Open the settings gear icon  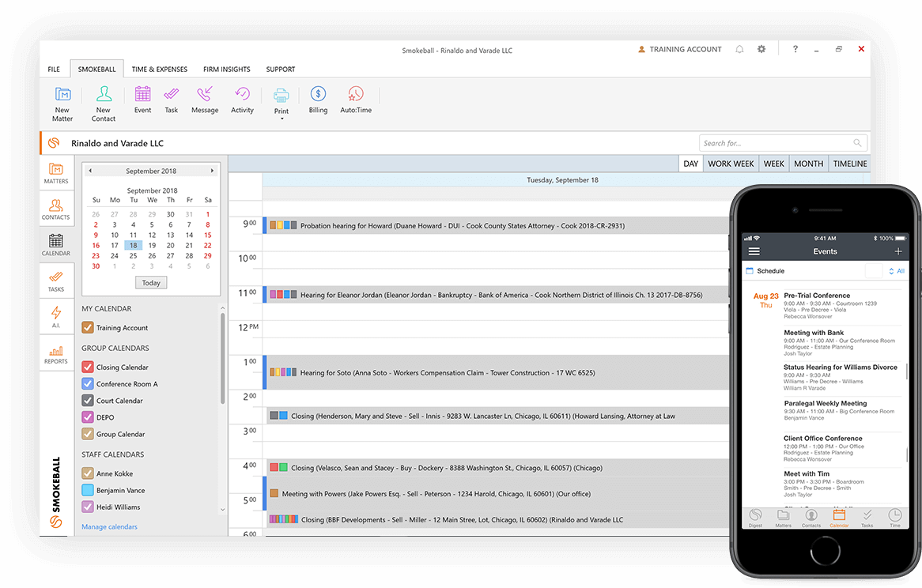[x=761, y=49]
